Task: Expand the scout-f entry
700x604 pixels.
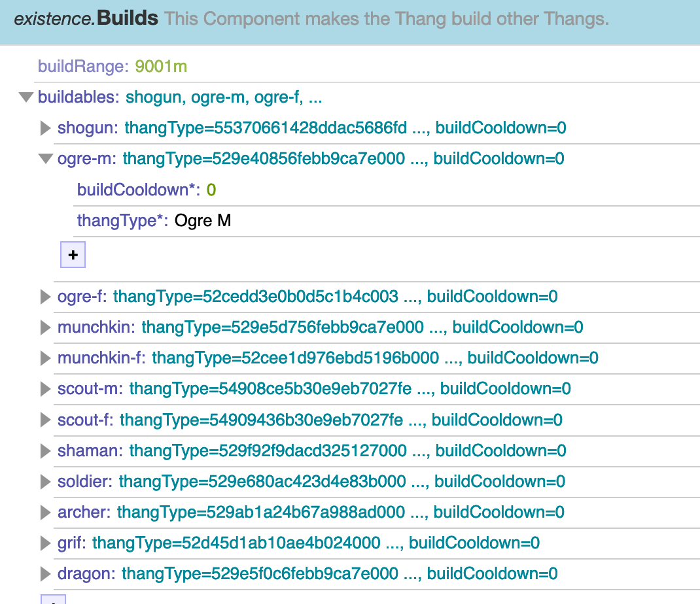Action: click(x=46, y=420)
